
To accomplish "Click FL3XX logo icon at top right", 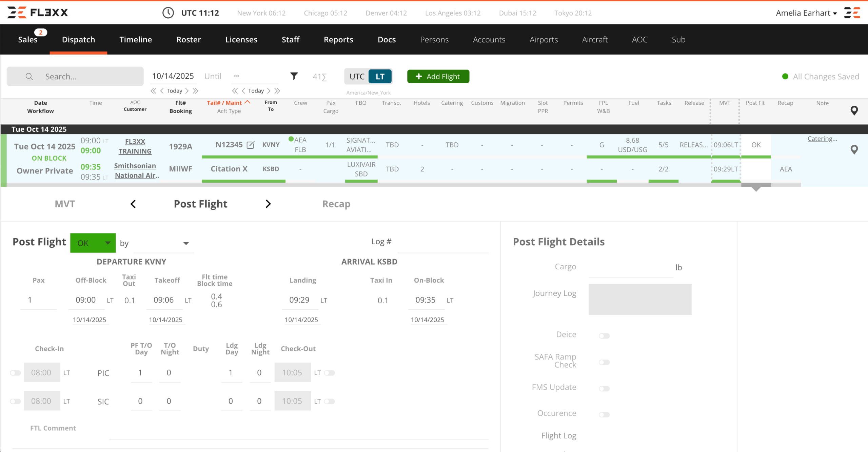I will pos(852,13).
